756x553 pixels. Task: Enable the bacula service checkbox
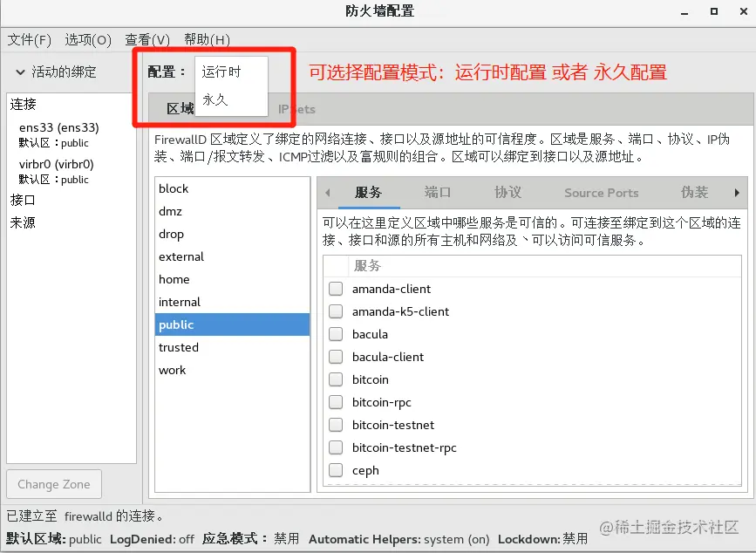pos(336,334)
